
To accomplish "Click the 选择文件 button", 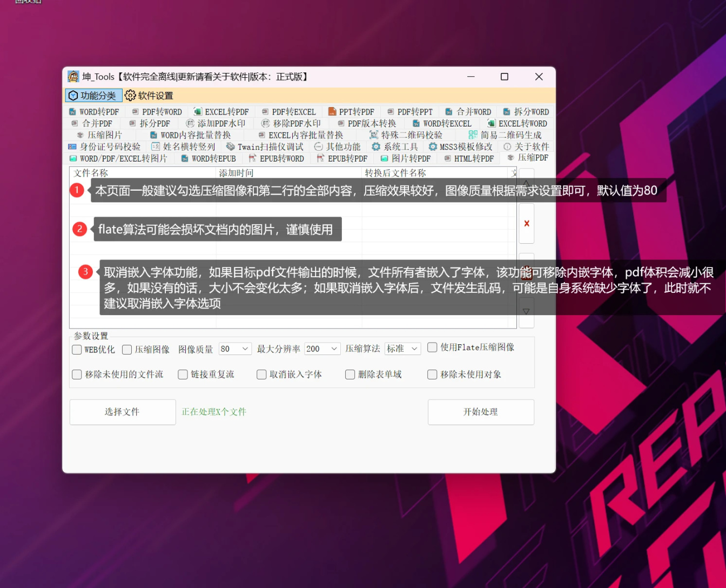I will pos(123,412).
